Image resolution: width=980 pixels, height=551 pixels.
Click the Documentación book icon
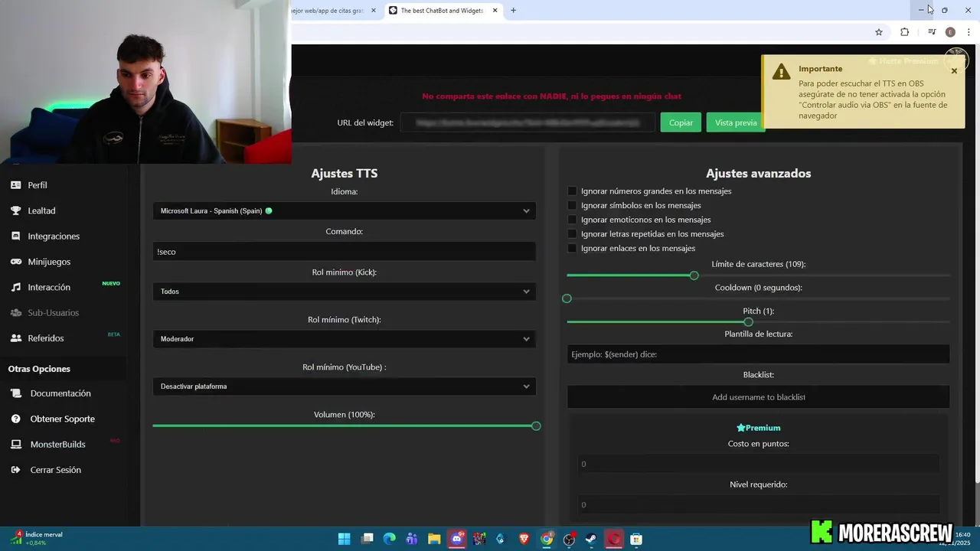tap(15, 393)
